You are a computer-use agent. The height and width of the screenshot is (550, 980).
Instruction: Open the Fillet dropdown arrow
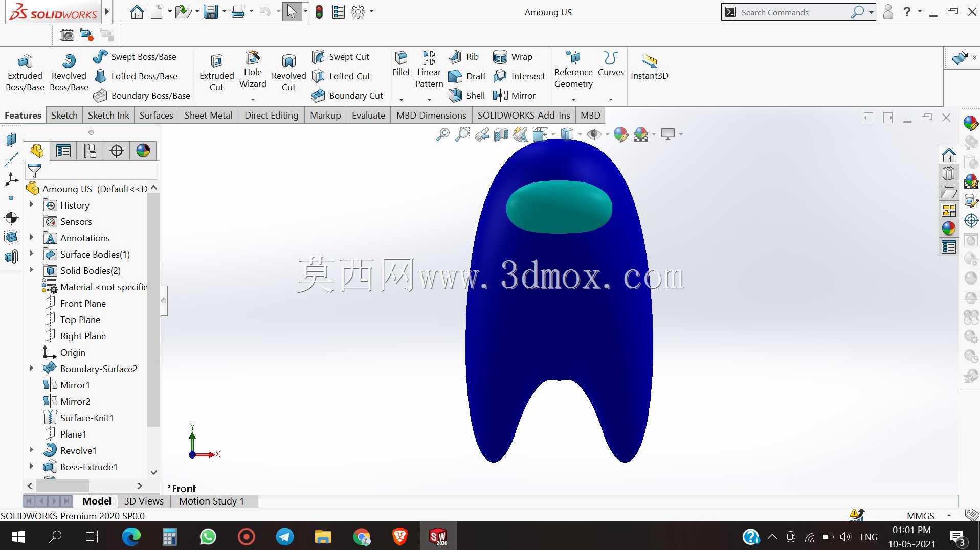(401, 100)
